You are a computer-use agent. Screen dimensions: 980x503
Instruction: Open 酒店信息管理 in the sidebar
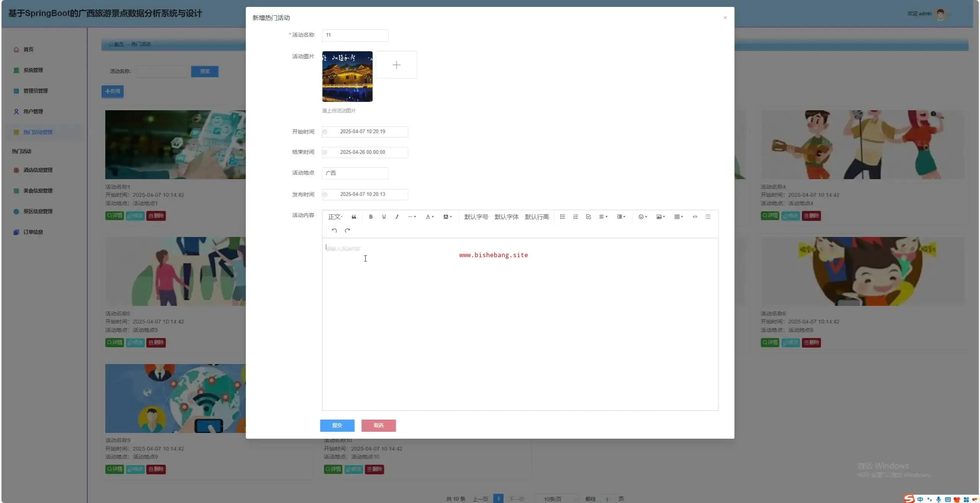(x=38, y=170)
